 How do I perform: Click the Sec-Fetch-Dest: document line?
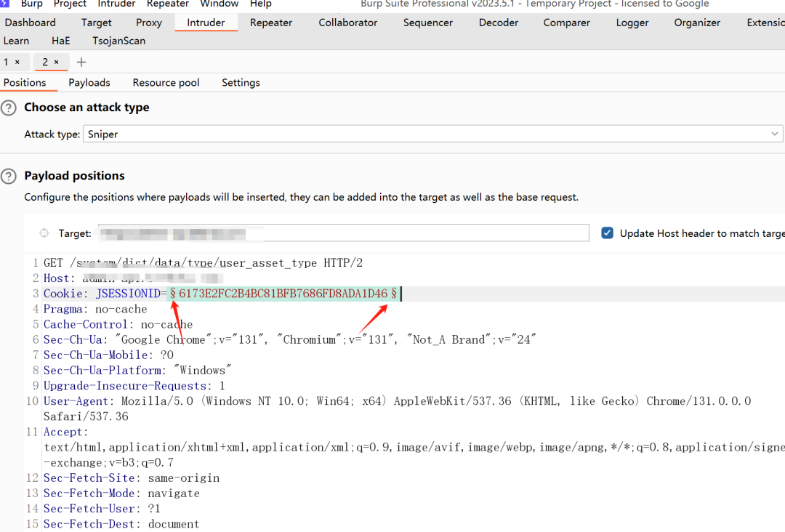click(x=121, y=524)
